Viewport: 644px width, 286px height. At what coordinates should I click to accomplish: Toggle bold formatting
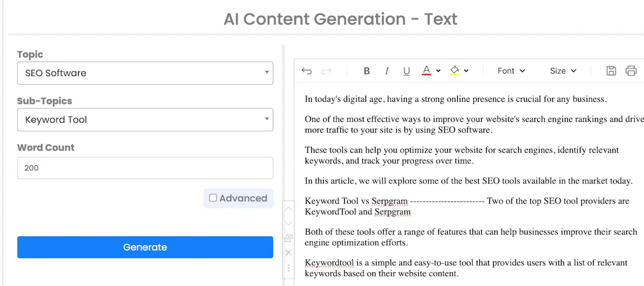367,71
